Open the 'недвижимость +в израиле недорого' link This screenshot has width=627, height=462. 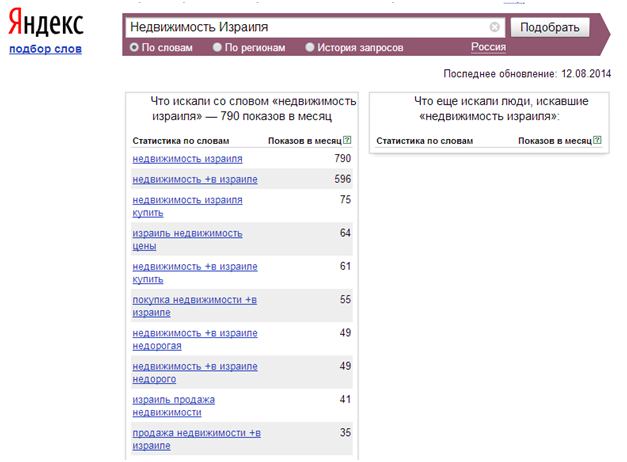195,372
